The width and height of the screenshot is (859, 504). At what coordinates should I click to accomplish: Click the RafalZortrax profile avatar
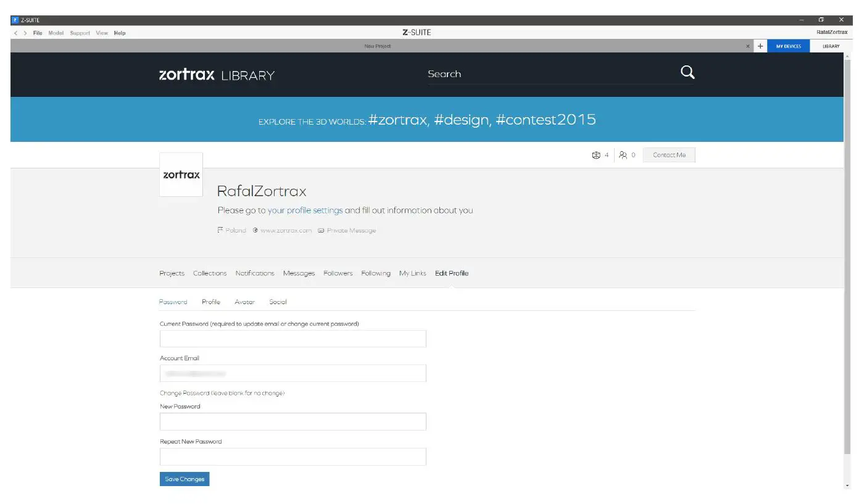(181, 175)
